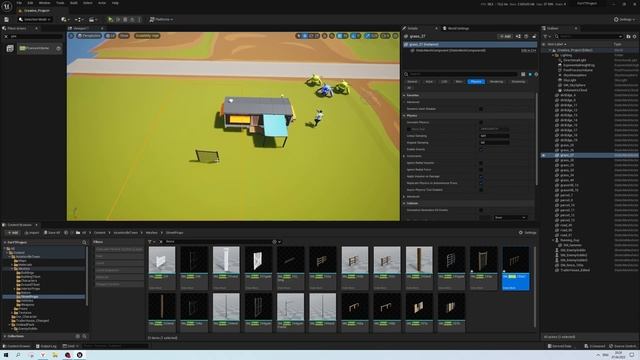The height and width of the screenshot is (360, 640).
Task: Click the Import button in the Content Browser
Action: pos(32,233)
